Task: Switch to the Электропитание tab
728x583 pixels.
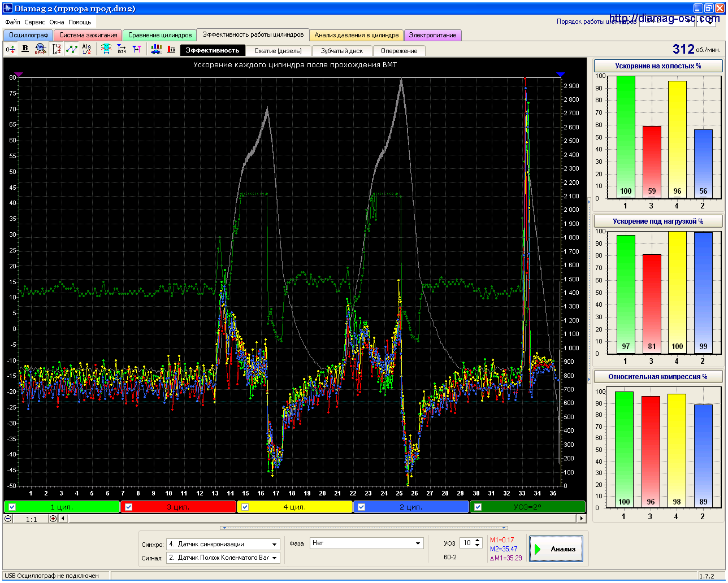Action: pos(432,35)
